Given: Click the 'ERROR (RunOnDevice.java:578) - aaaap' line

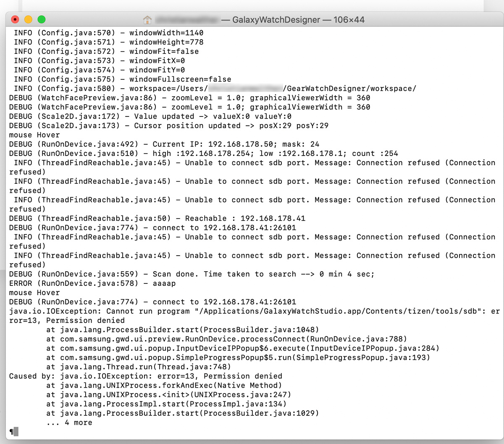Looking at the screenshot, I should pos(92,283).
